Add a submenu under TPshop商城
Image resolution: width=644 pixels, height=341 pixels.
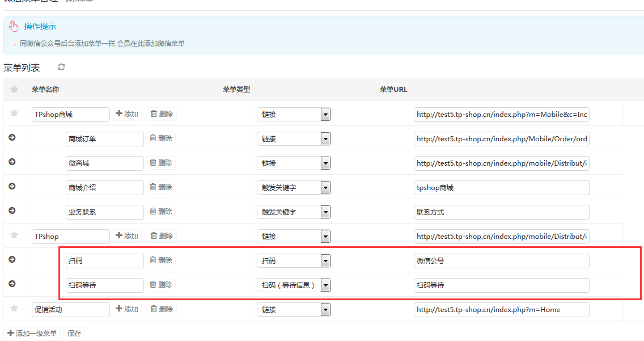pyautogui.click(x=127, y=114)
